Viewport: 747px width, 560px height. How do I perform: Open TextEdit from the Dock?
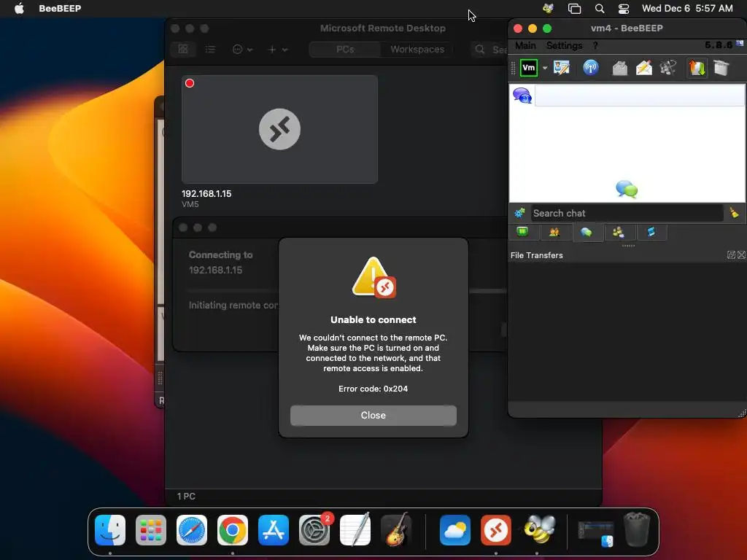(x=355, y=530)
